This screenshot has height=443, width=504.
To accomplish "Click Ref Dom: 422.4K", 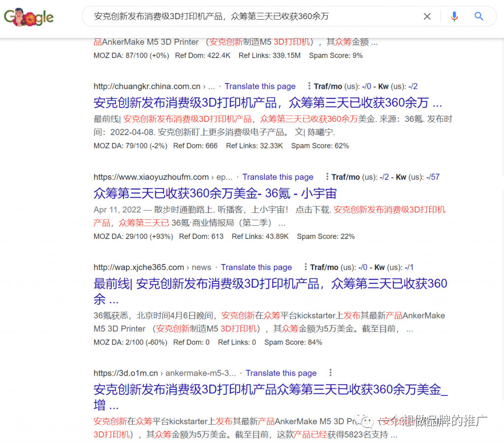I will coord(202,56).
